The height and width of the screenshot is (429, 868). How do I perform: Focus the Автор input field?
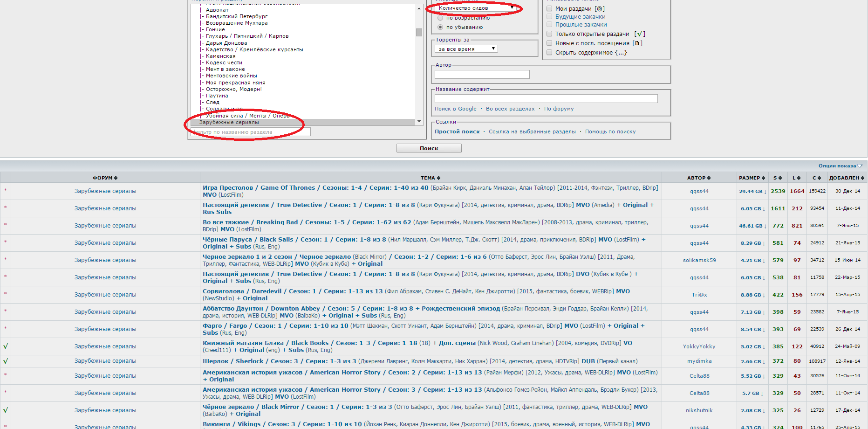(x=482, y=75)
